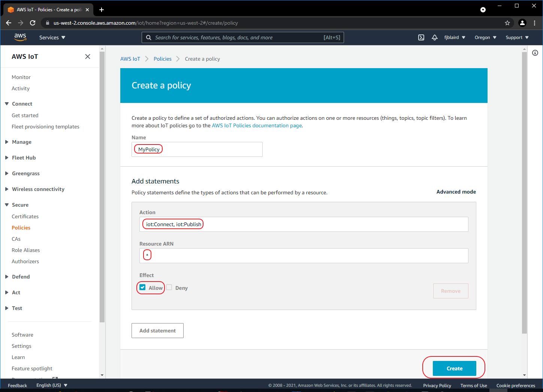
Task: Open Settings in the sidebar
Action: click(21, 346)
